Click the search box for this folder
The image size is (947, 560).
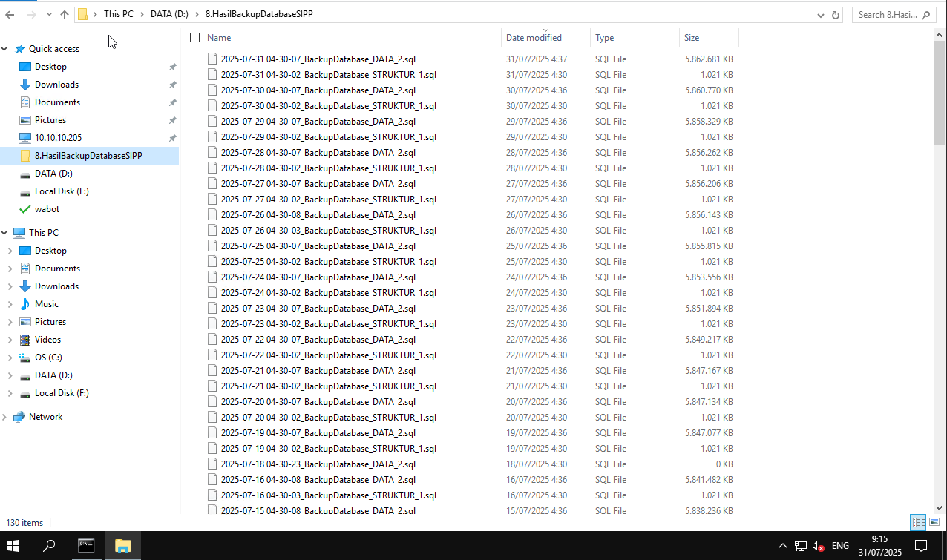[x=894, y=14]
